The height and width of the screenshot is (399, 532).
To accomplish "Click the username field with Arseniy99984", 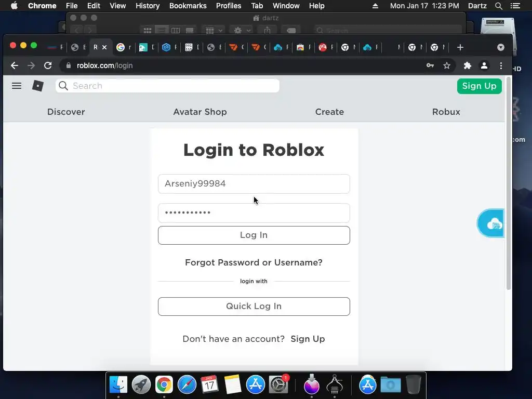I will pyautogui.click(x=254, y=184).
